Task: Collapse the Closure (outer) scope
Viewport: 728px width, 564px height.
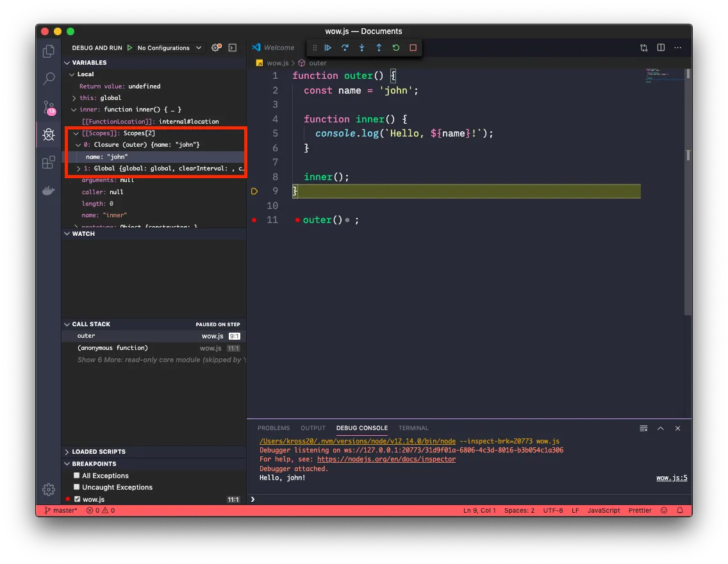Action: (x=78, y=145)
